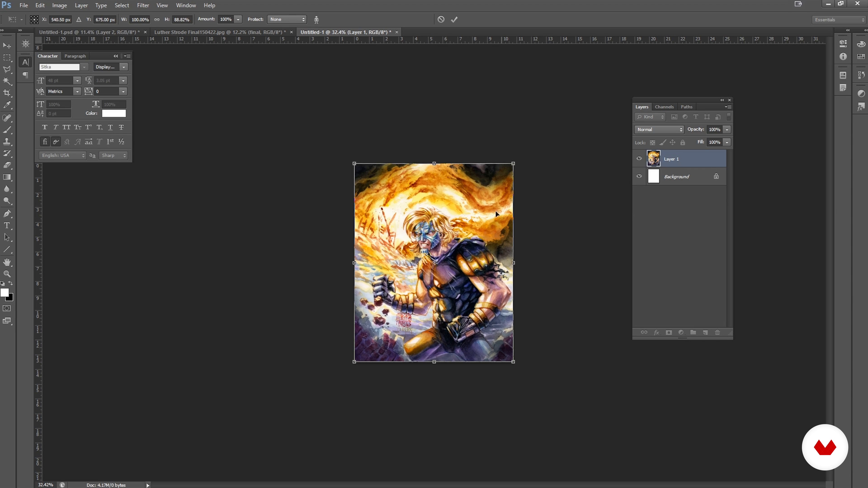Switch to the Channels tab

[x=664, y=107]
